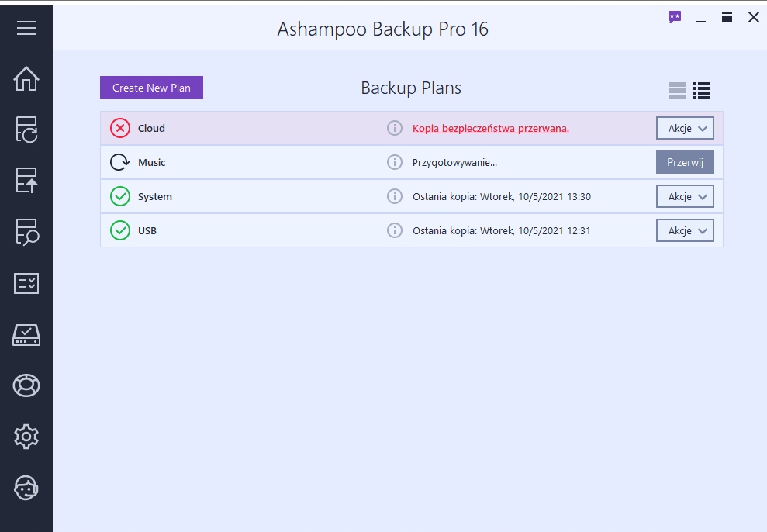The width and height of the screenshot is (767, 532).
Task: Switch to compact list view
Action: pyautogui.click(x=702, y=91)
